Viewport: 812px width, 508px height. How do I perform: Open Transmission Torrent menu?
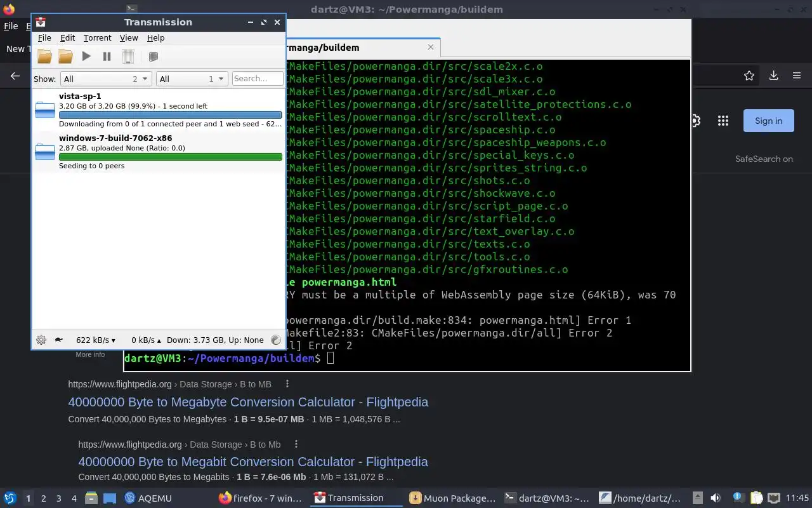click(x=97, y=38)
